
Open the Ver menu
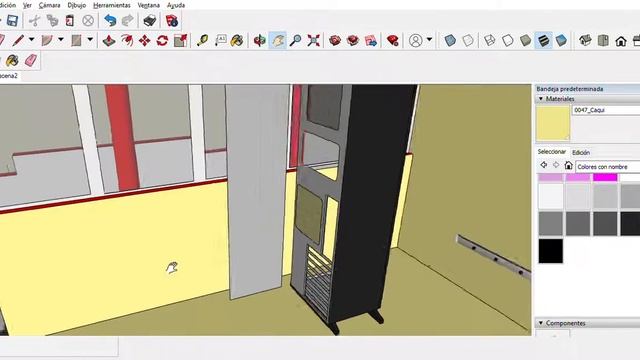[27, 5]
